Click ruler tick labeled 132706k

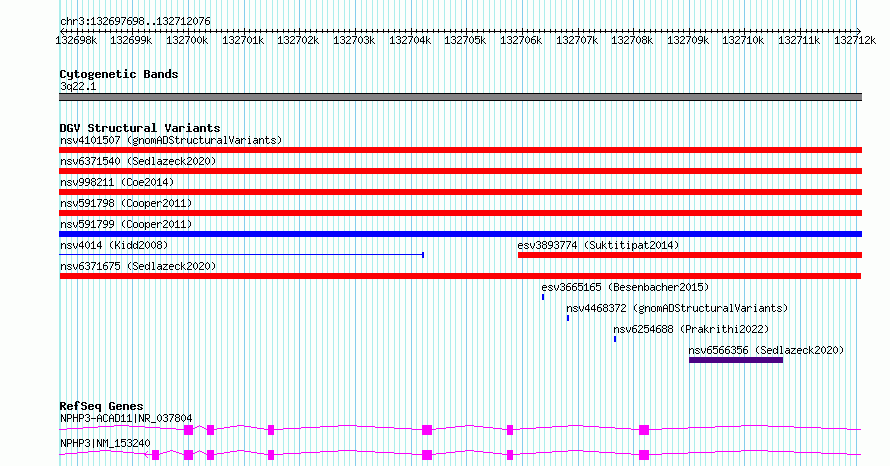coord(521,40)
